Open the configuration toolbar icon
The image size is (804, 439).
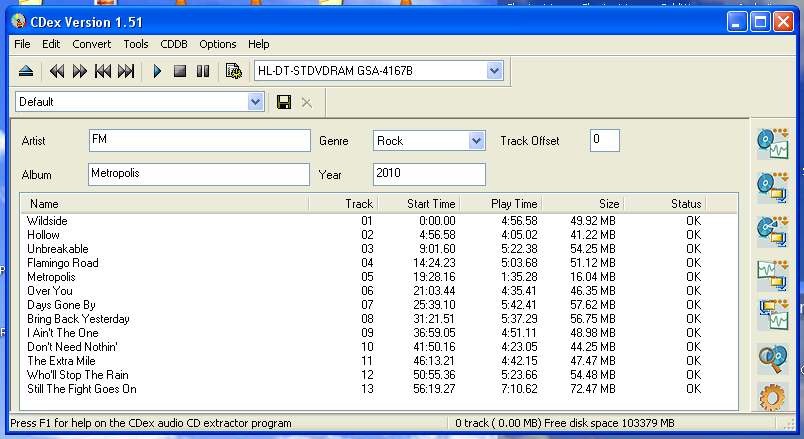(x=233, y=71)
